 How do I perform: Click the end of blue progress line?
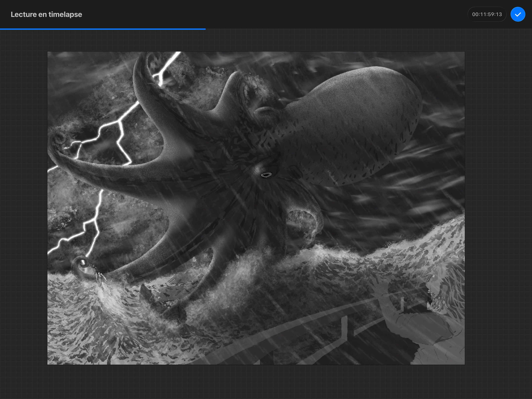point(205,29)
